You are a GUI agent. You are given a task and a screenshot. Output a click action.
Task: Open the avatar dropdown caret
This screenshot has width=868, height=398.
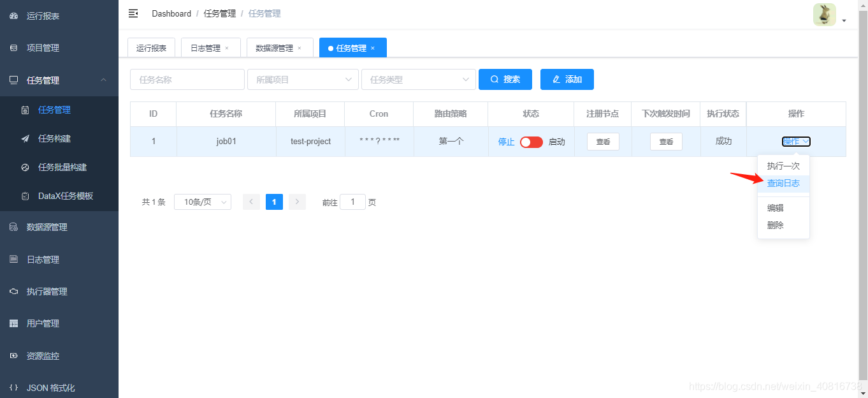(844, 20)
